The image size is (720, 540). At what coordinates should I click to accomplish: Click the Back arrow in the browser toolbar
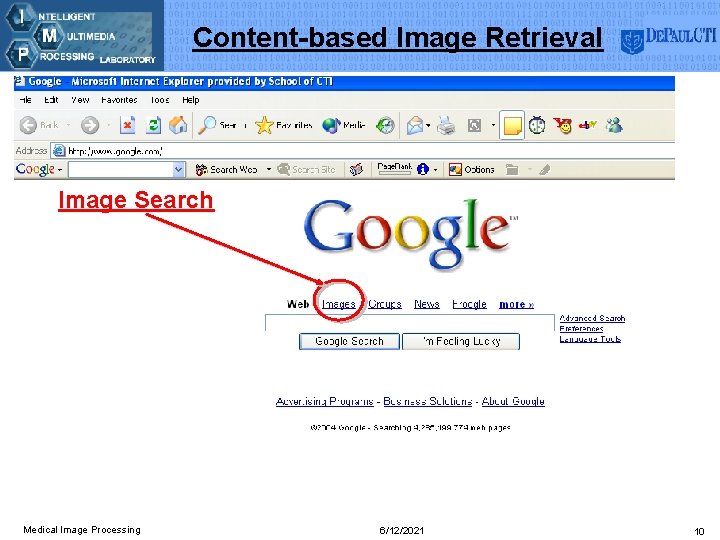28,125
